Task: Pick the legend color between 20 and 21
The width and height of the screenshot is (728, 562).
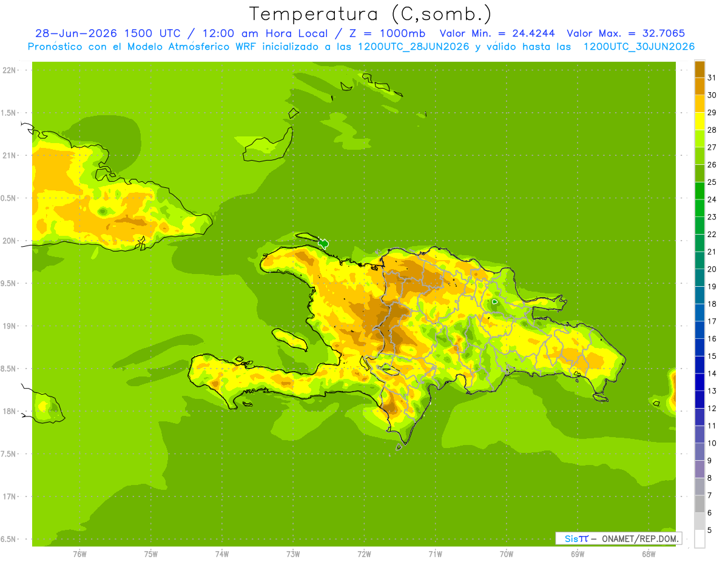Action: 699,260
